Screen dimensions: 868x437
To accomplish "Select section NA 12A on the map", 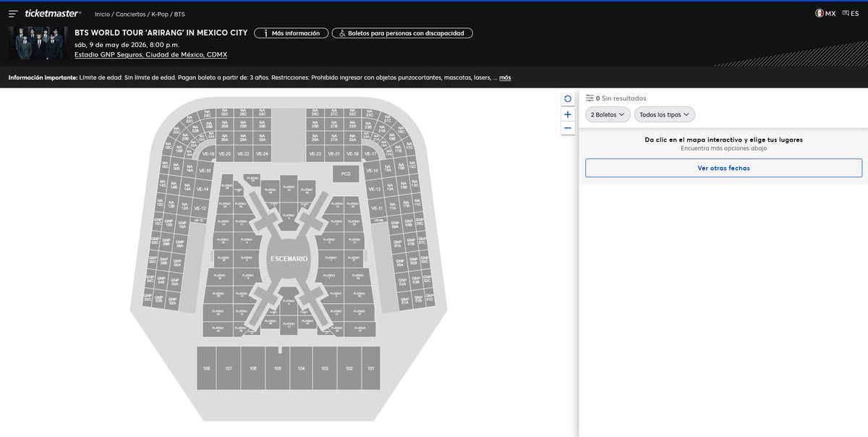I will 184,207.
